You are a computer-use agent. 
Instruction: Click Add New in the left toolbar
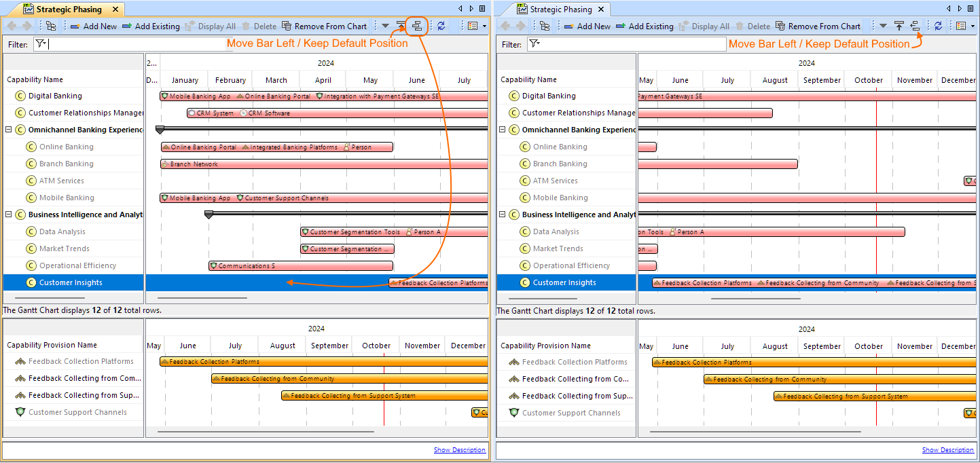coord(93,26)
